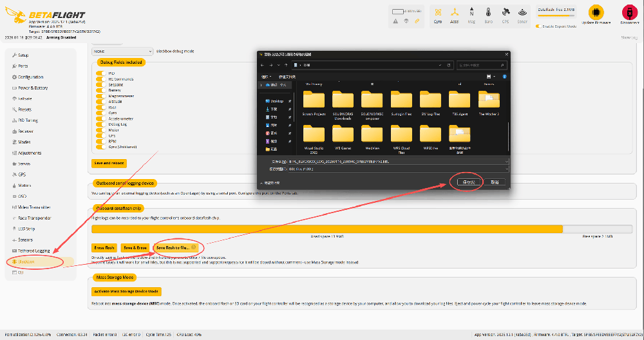Refresh the file dialog folder listing
Screen dimensions: 644x340
click(448, 65)
